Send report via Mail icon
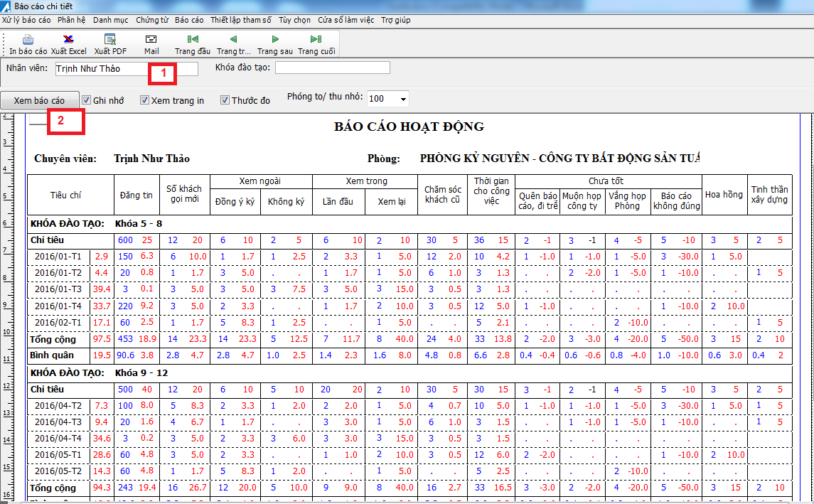 (x=151, y=39)
